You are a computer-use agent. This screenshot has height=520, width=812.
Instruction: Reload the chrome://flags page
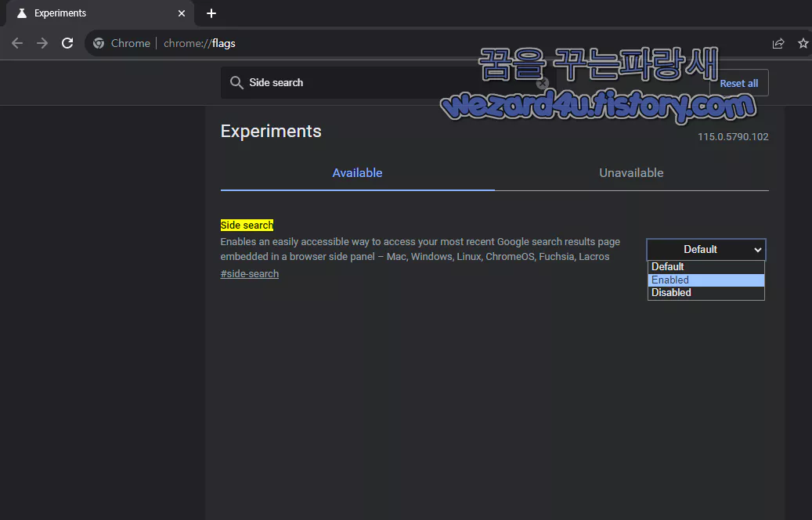[67, 44]
